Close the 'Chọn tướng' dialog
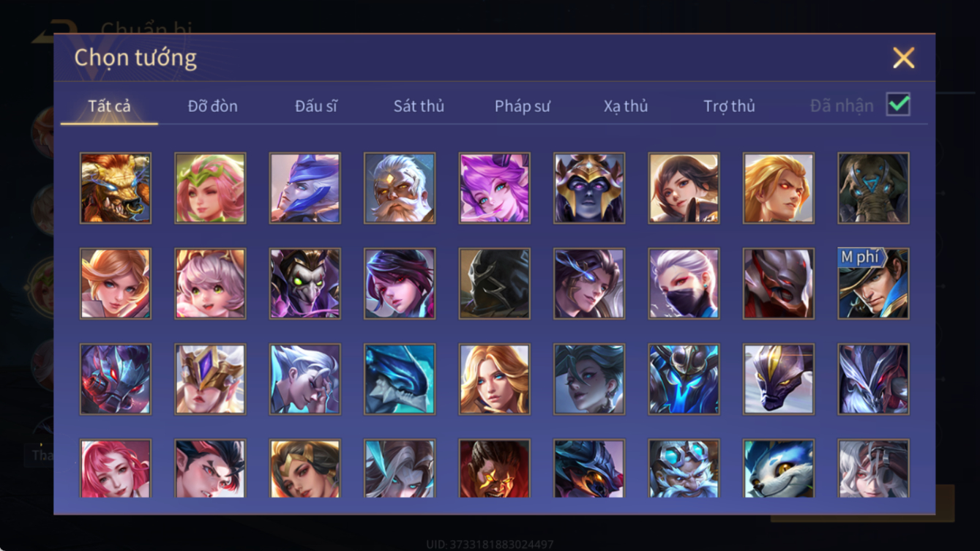Image resolution: width=980 pixels, height=551 pixels. click(904, 58)
